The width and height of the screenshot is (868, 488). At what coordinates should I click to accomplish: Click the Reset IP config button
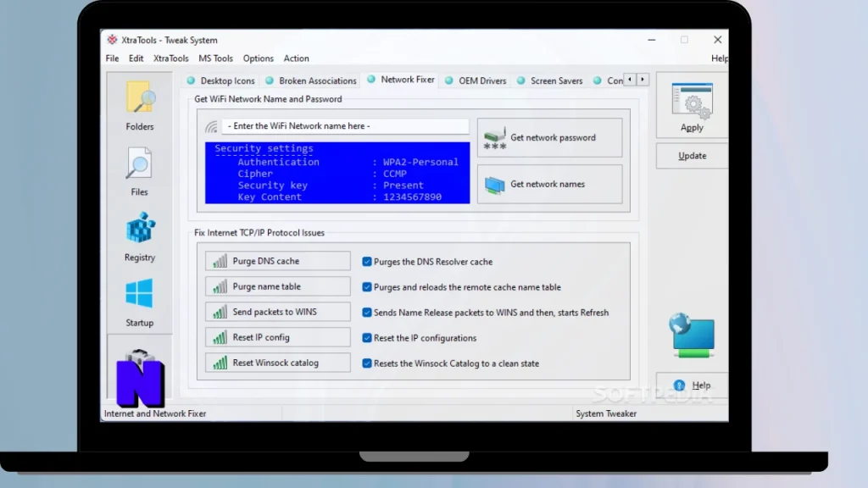pos(278,337)
